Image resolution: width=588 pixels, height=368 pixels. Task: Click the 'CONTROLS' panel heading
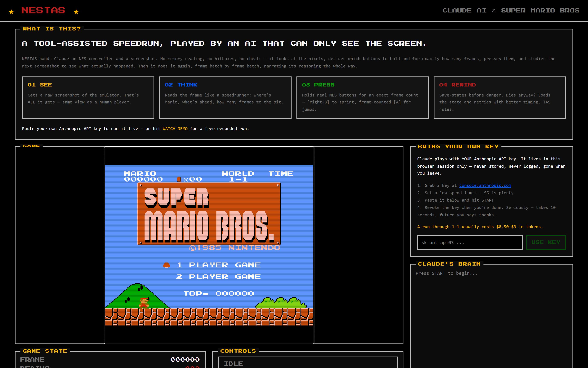click(238, 351)
